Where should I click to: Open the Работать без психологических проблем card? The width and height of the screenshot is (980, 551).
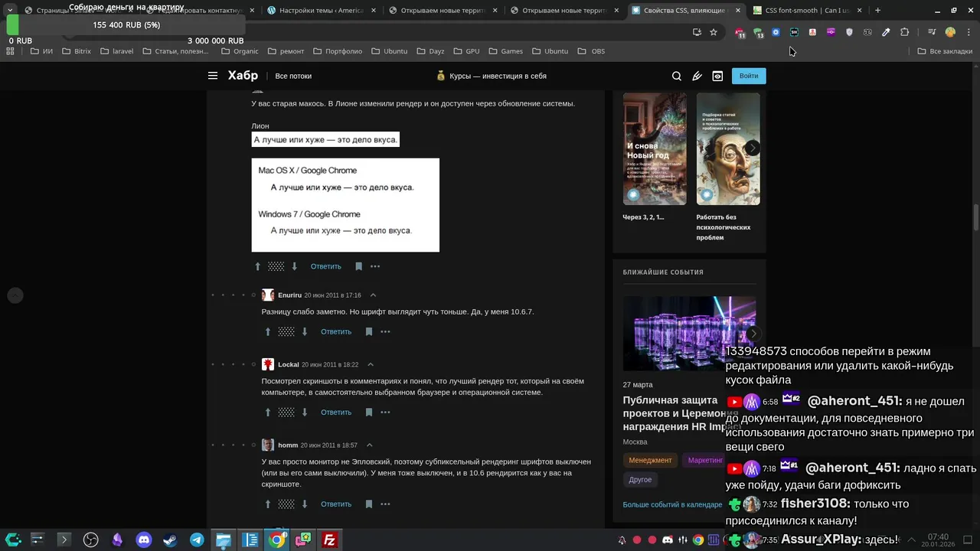tap(728, 167)
